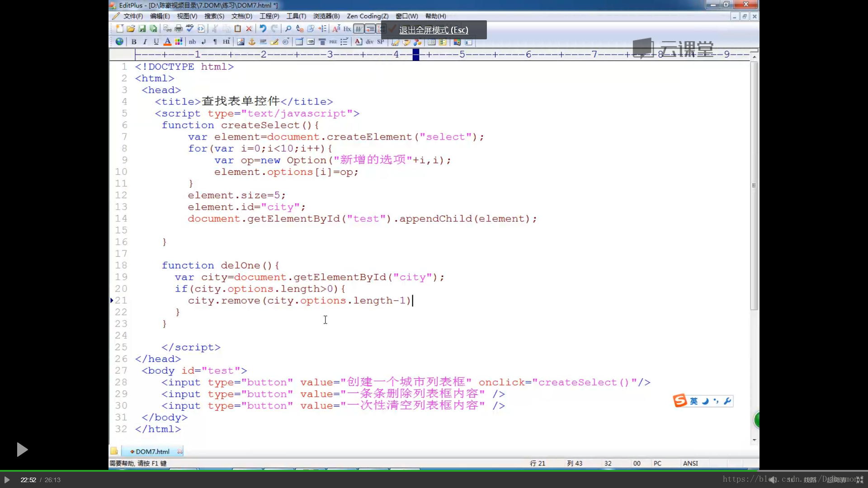Insert a span tag with SP
This screenshot has height=488, width=868.
tap(381, 42)
